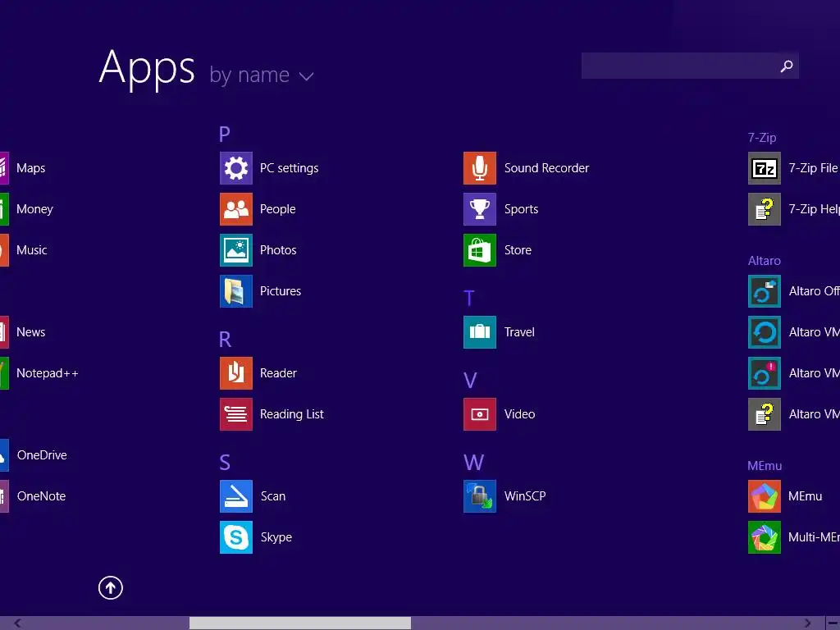Image resolution: width=840 pixels, height=630 pixels.
Task: Jump via the letter P header
Action: 225,134
